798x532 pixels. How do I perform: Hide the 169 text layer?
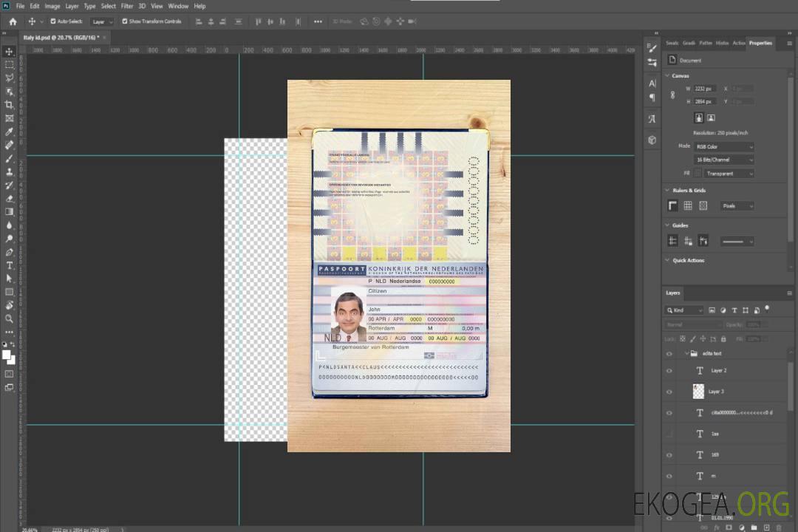[x=669, y=455]
